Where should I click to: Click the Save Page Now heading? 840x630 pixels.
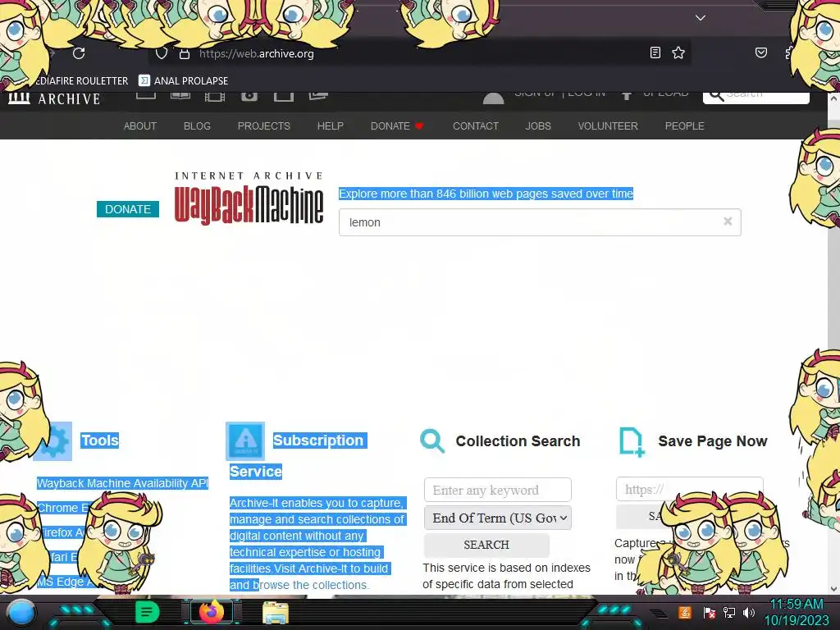click(x=713, y=441)
